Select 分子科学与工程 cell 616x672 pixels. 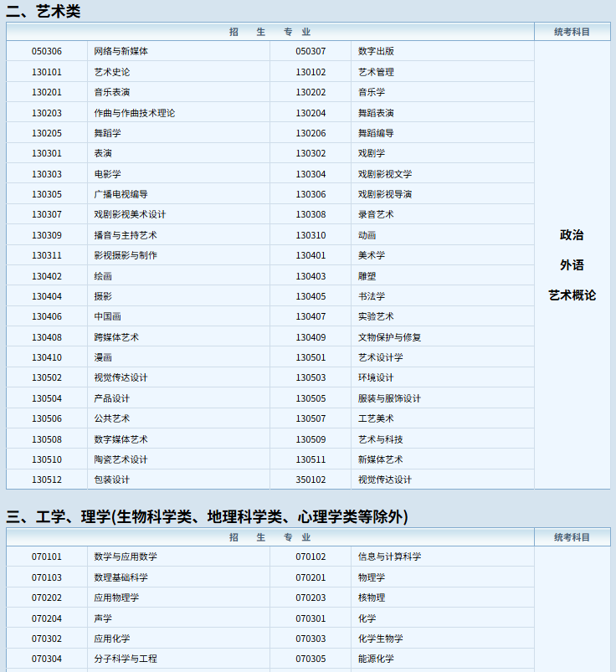[126, 659]
